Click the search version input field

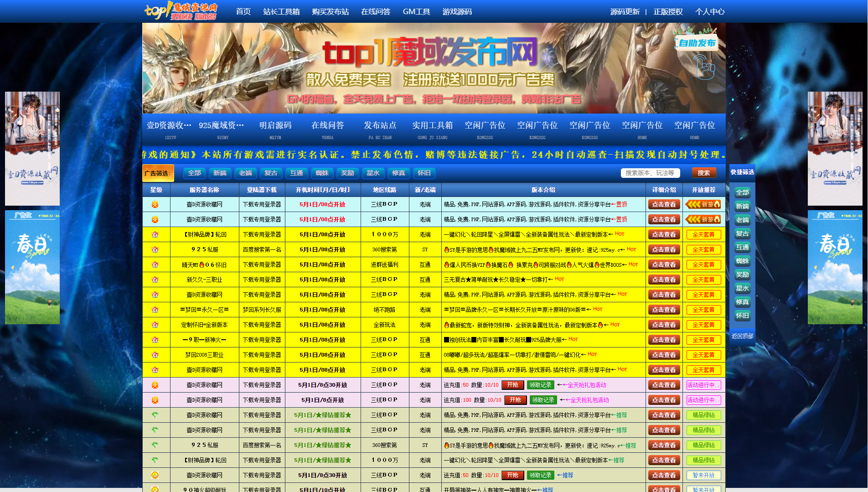650,173
